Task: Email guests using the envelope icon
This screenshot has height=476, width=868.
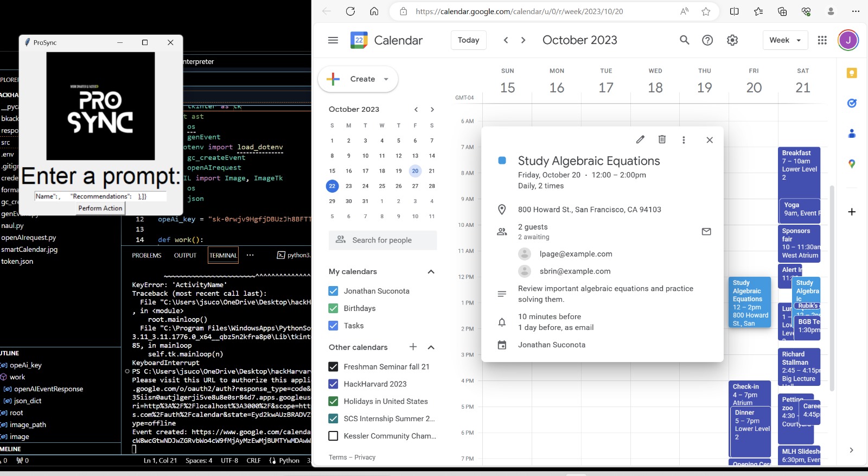Action: [706, 232]
